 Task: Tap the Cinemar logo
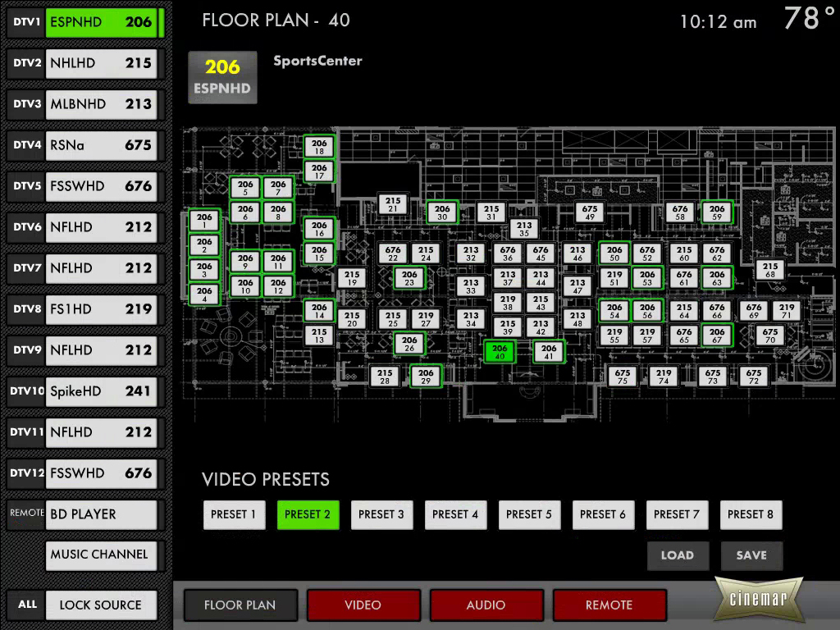tap(757, 598)
